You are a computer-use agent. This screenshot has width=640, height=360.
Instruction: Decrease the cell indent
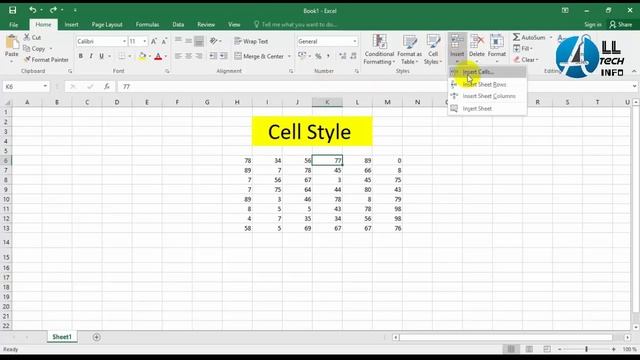click(213, 56)
